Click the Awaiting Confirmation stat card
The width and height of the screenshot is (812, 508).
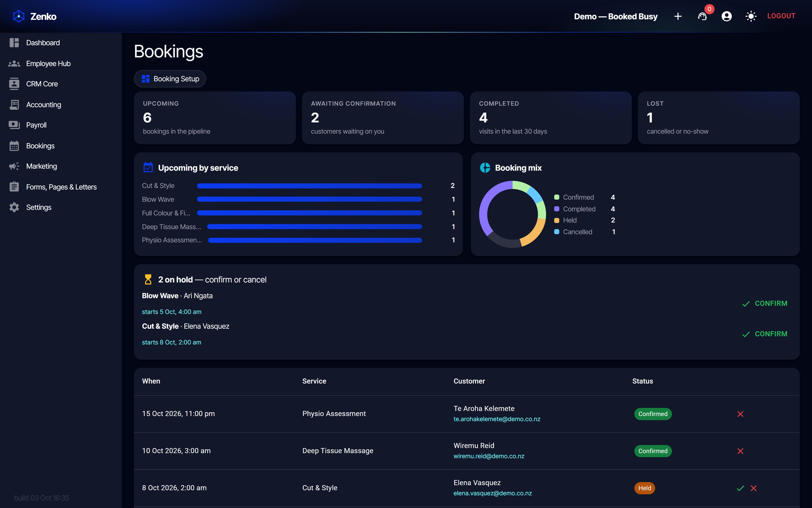pyautogui.click(x=383, y=118)
